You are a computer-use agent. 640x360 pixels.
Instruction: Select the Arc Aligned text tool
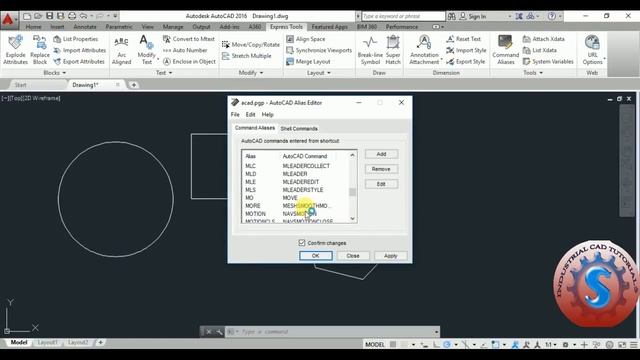tap(122, 50)
